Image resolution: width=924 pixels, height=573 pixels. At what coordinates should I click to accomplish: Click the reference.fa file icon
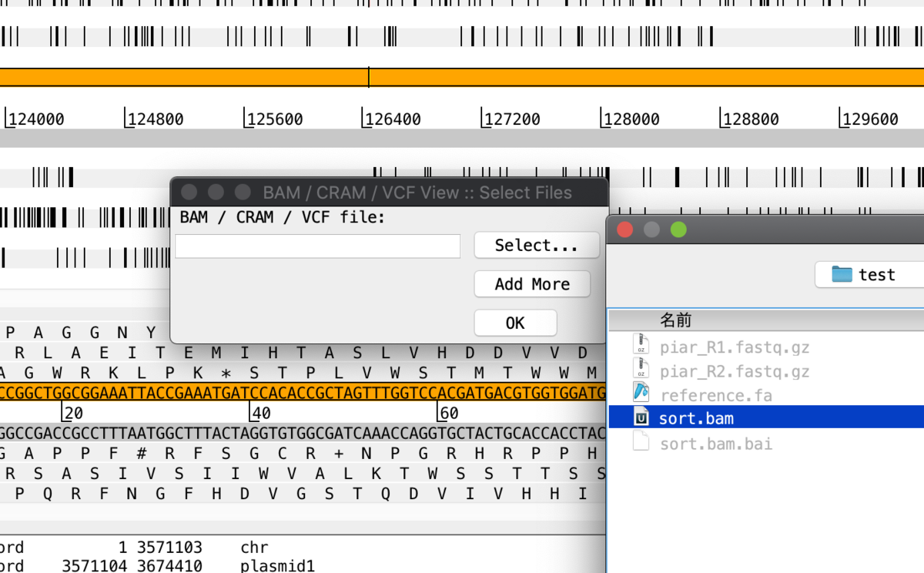[x=641, y=393]
